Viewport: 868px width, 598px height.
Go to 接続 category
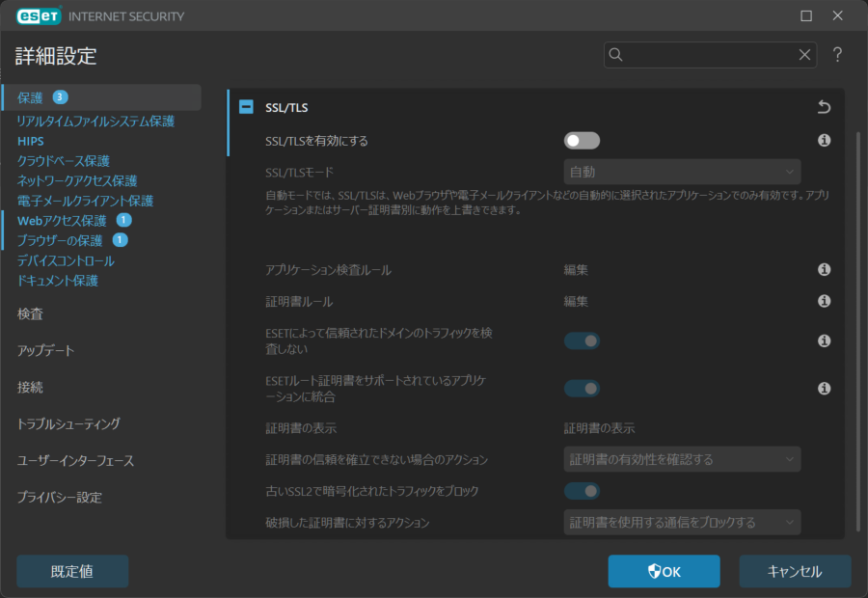[x=30, y=387]
